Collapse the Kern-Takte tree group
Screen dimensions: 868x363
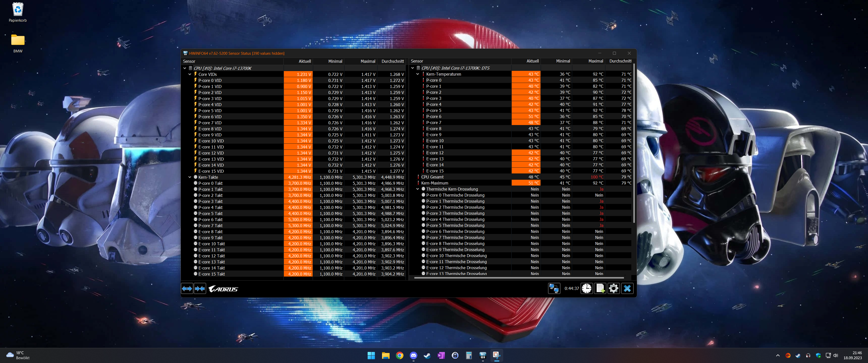click(x=190, y=177)
